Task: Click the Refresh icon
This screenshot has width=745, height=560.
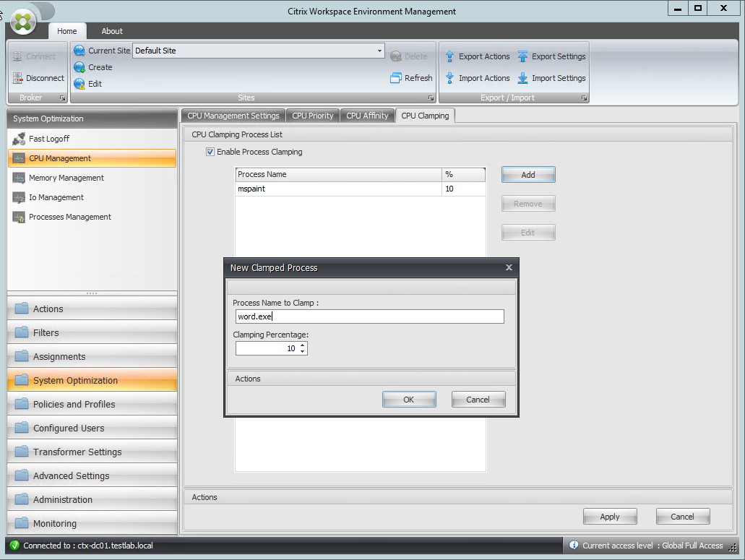Action: pos(396,78)
